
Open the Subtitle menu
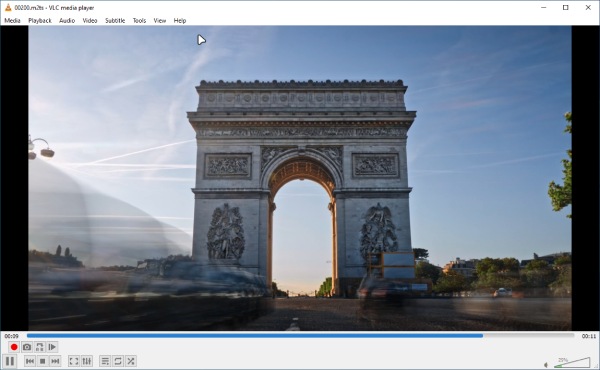coord(115,21)
